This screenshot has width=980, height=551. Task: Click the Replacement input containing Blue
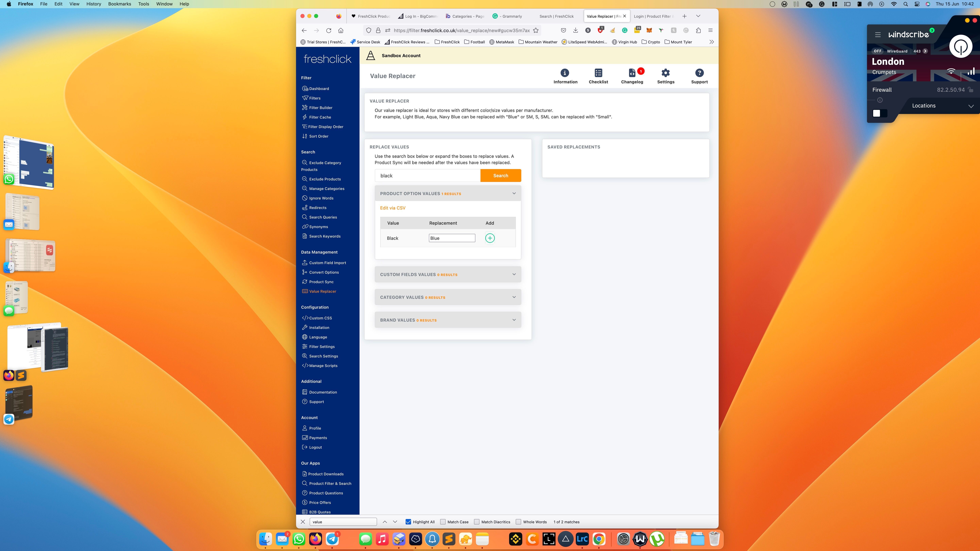[452, 238]
